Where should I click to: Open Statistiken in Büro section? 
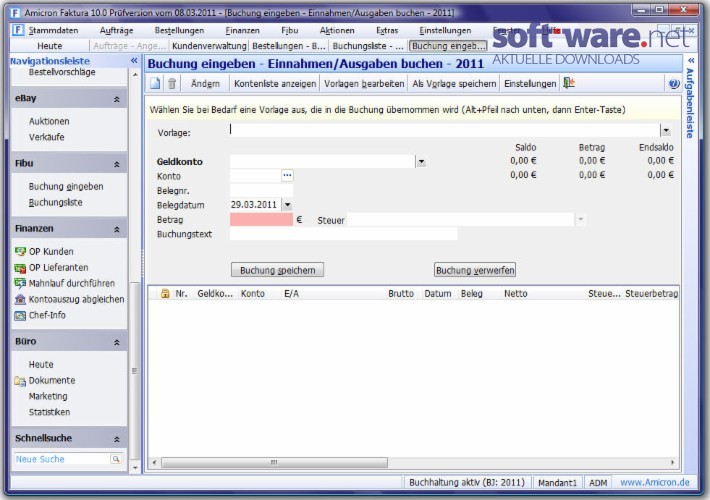click(x=49, y=412)
